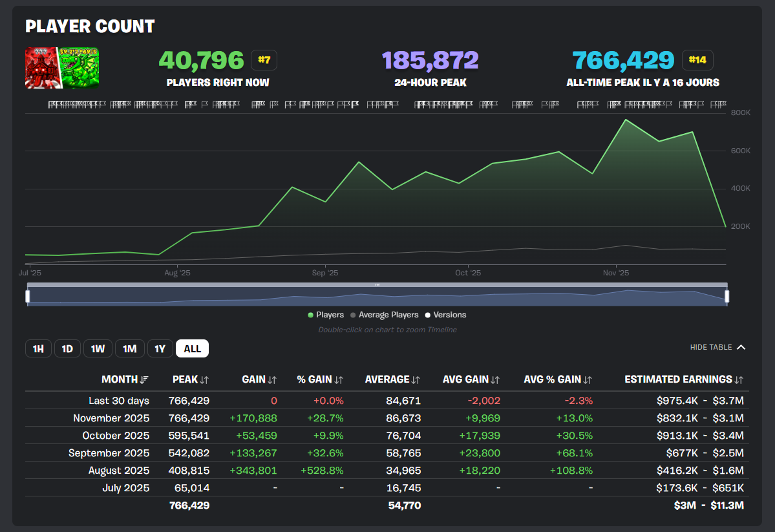Select the ALL time range
Screen dimensions: 775x532
[192, 349]
